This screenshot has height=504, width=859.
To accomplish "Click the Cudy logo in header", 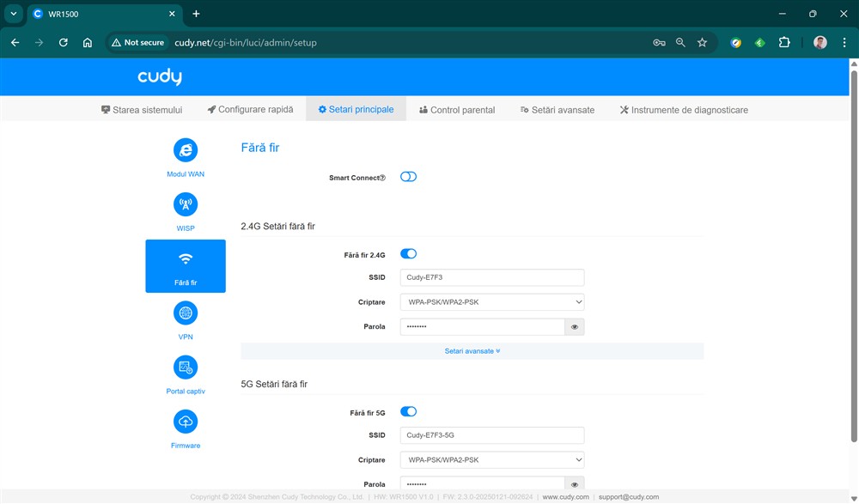I will point(160,77).
